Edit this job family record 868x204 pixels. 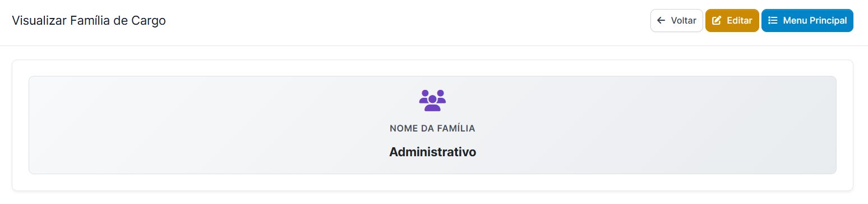(732, 21)
